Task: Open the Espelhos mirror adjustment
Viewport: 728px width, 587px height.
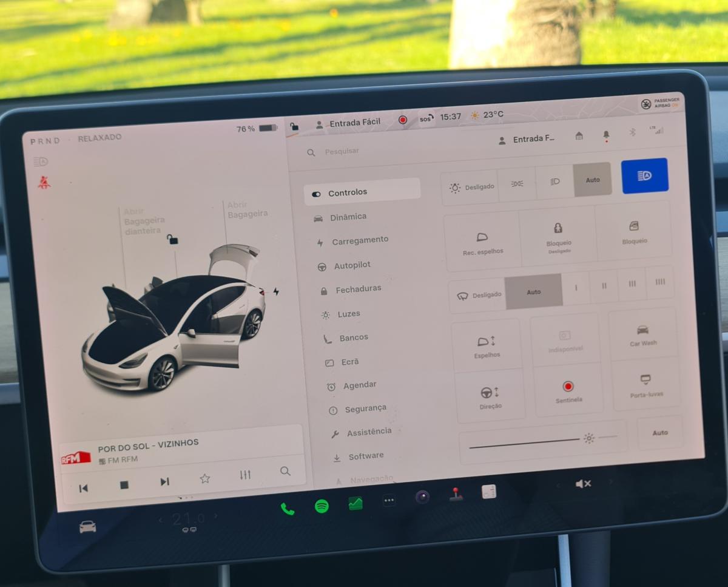Action: (487, 346)
